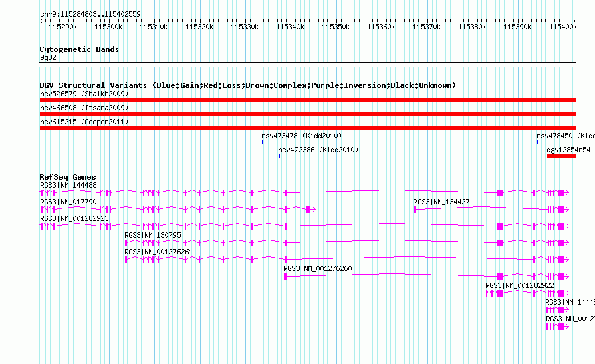Click the 115290k ruler tick label

click(x=63, y=27)
